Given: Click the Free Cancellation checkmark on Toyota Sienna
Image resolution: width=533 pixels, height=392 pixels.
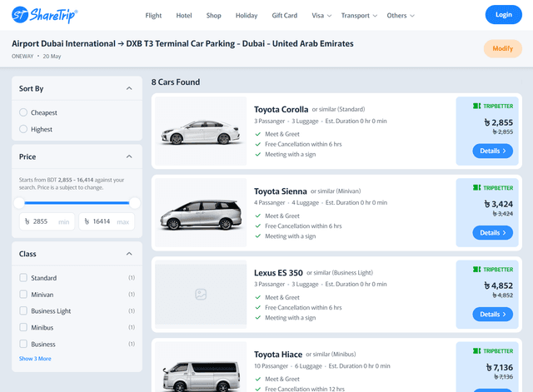Looking at the screenshot, I should point(258,226).
